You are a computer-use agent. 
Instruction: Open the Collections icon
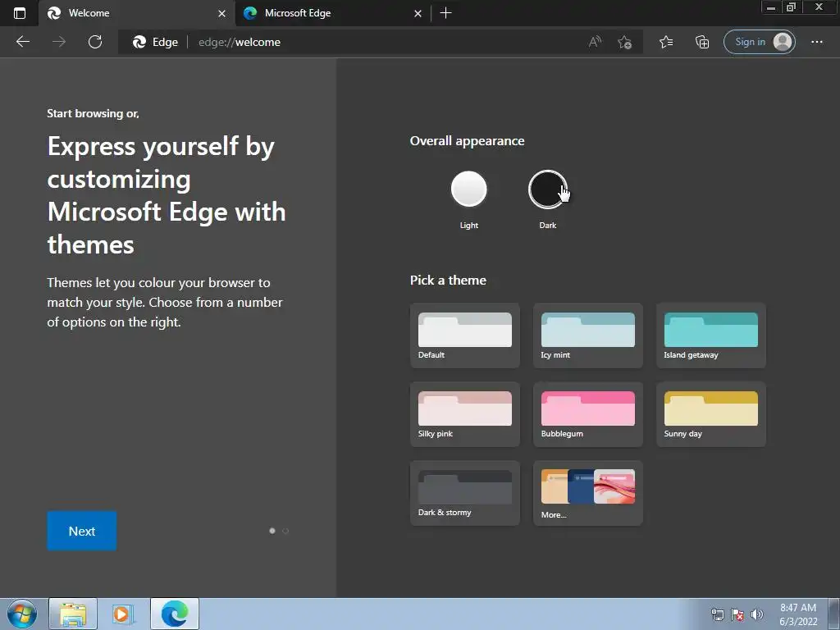[702, 42]
